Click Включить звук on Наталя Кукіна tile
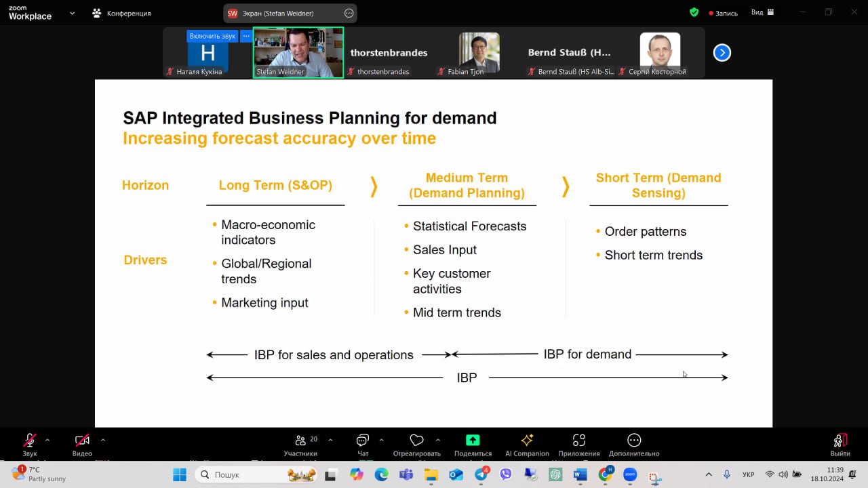The image size is (868, 488). pyautogui.click(x=212, y=36)
